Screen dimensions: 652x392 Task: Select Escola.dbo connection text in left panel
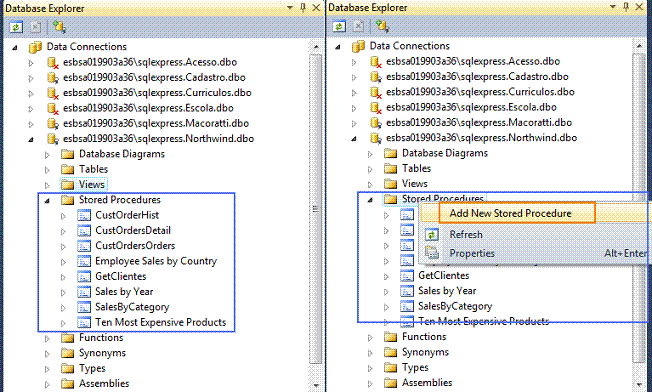click(148, 108)
